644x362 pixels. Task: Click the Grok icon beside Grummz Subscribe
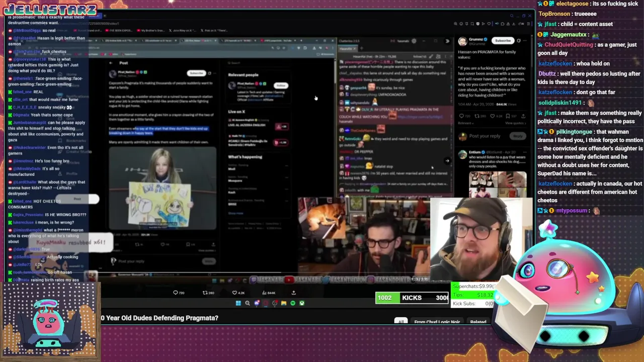tap(518, 41)
